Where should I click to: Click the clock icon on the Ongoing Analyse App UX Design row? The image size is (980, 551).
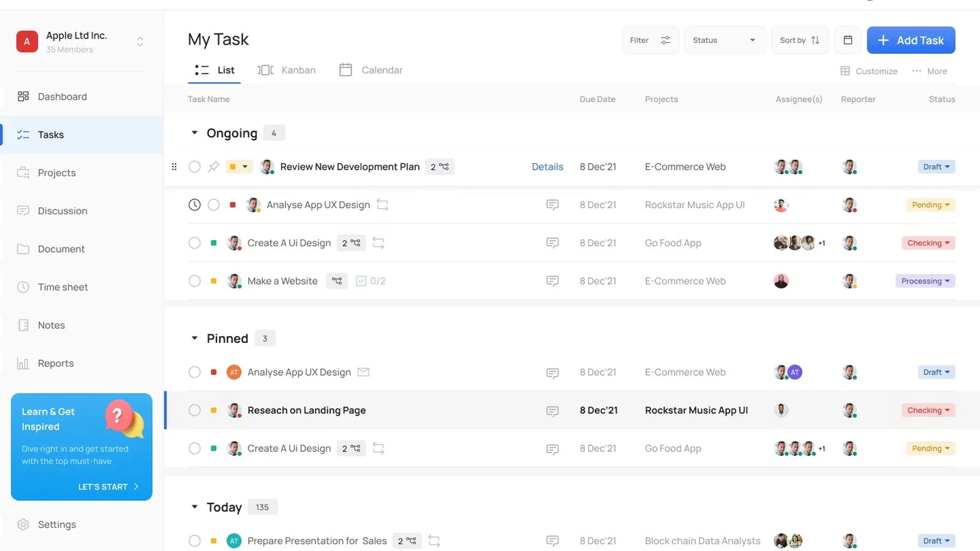pos(194,204)
